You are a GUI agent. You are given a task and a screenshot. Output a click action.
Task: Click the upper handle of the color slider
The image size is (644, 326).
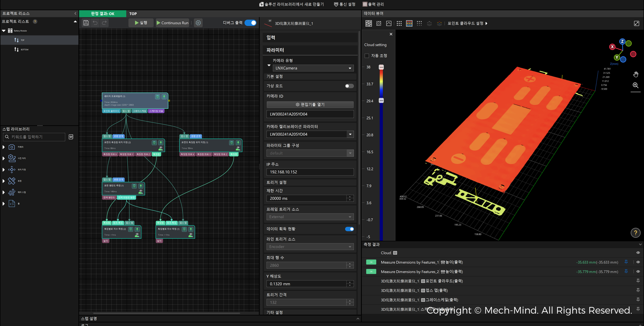click(x=381, y=67)
